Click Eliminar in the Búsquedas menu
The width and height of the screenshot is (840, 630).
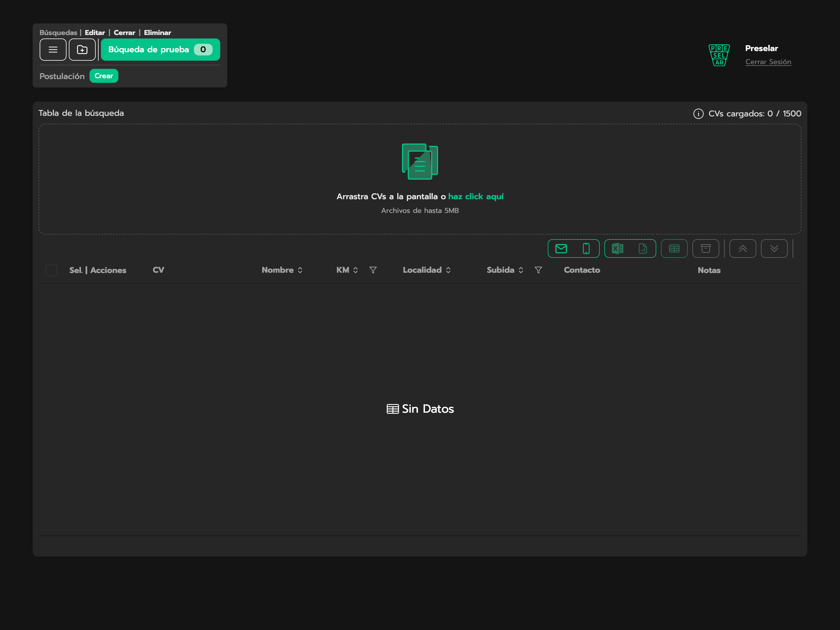[x=157, y=33]
